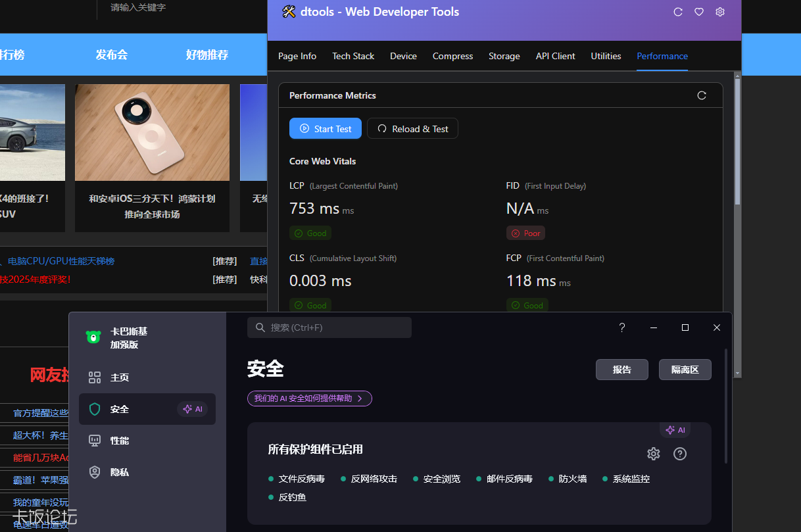Click the dtools scrollbar down arrow
801x532 pixels.
coord(737,373)
